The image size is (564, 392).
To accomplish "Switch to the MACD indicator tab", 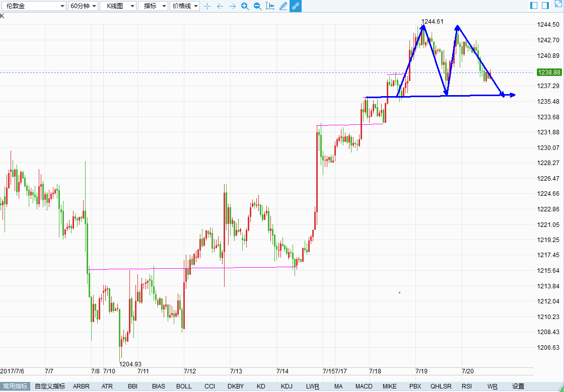I will [364, 386].
